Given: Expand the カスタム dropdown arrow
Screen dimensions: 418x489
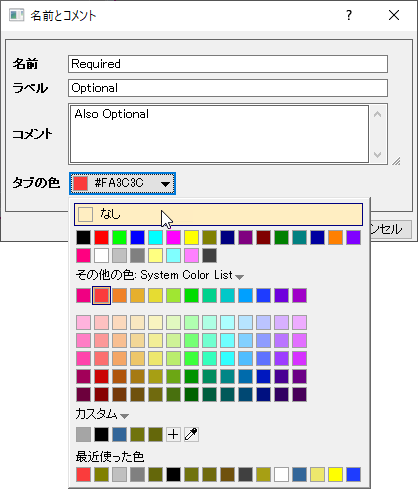Looking at the screenshot, I should pyautogui.click(x=124, y=416).
